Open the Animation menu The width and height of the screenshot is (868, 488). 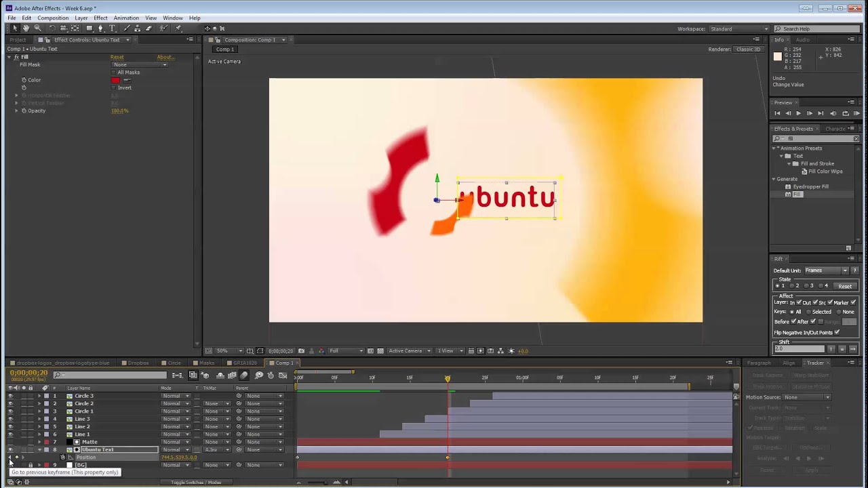[x=126, y=18]
